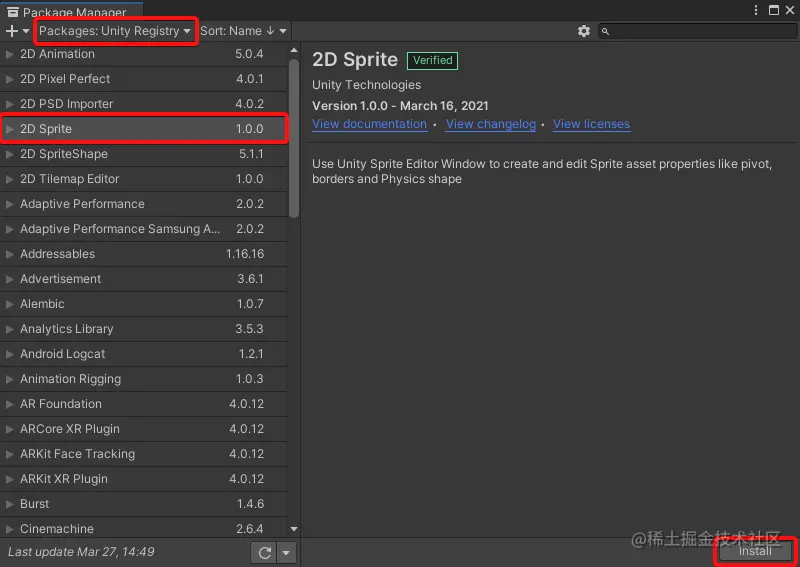Select the Package Manager tab
Viewport: 800px width, 567px height.
click(71, 11)
